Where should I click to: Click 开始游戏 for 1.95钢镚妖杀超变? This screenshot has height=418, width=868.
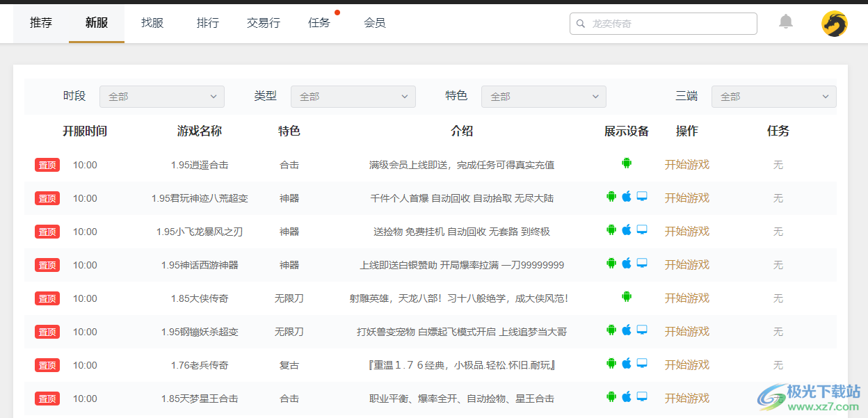(687, 332)
